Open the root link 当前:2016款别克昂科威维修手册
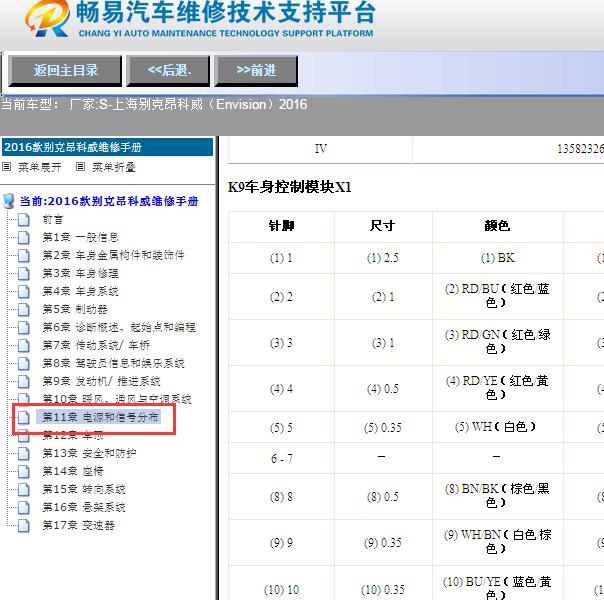The height and width of the screenshot is (600, 604). (x=109, y=201)
